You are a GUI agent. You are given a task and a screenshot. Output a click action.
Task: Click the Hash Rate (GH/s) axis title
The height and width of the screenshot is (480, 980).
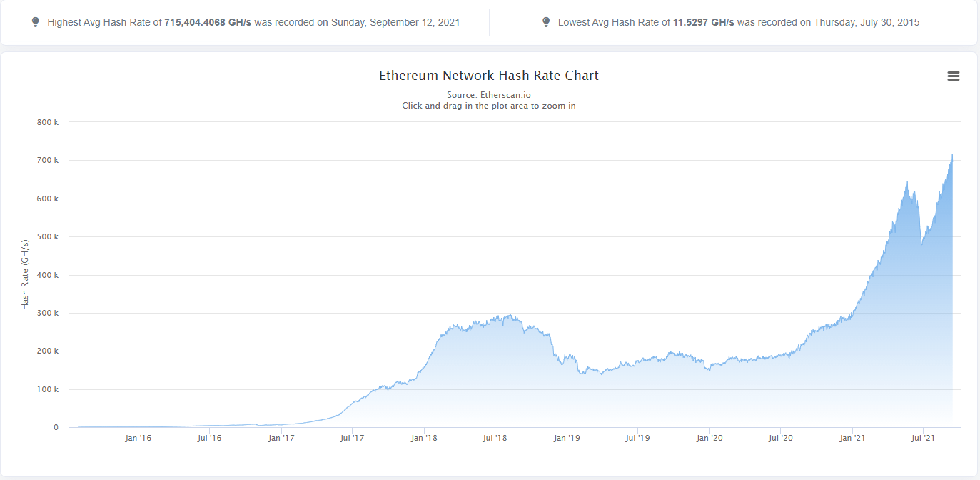point(25,274)
